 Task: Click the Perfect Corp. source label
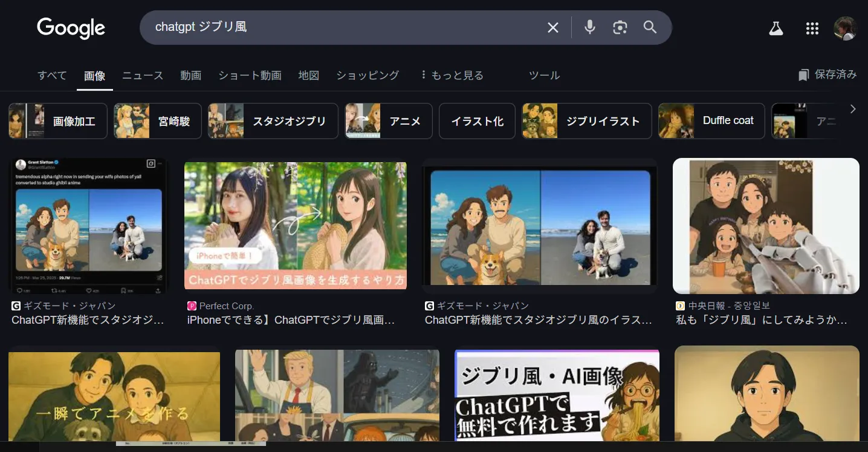coord(227,306)
